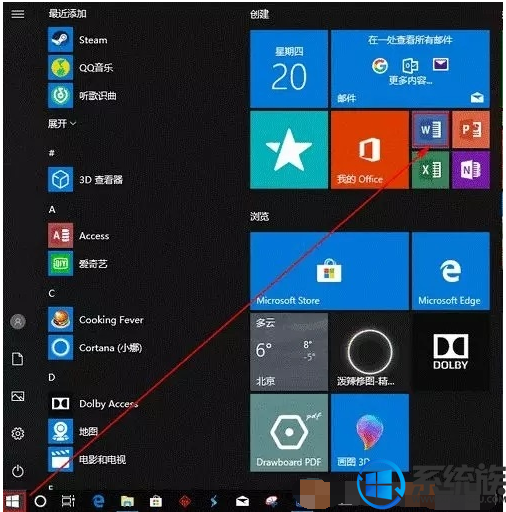506x512 pixels.
Task: Open the OneNote tile
Action: click(471, 170)
